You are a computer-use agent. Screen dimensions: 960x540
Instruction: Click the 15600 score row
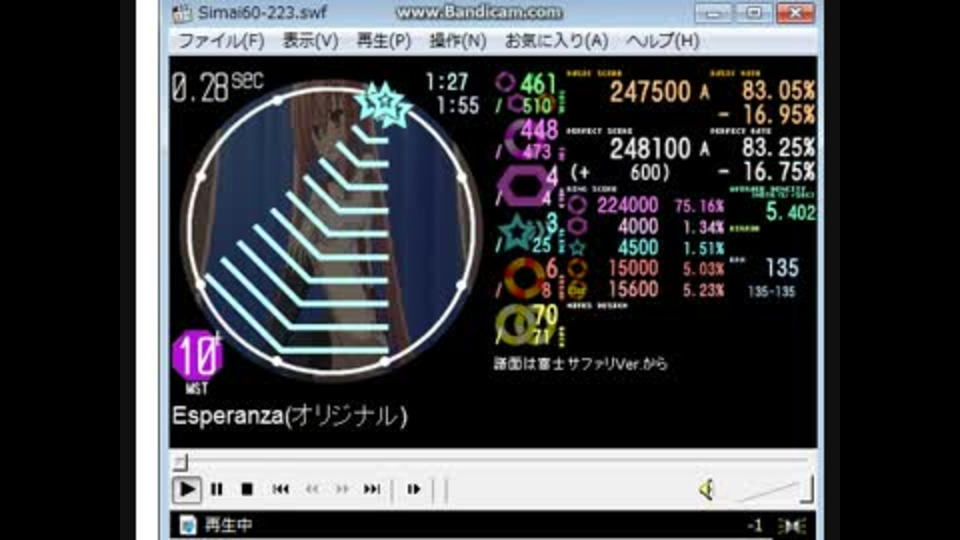(647, 289)
